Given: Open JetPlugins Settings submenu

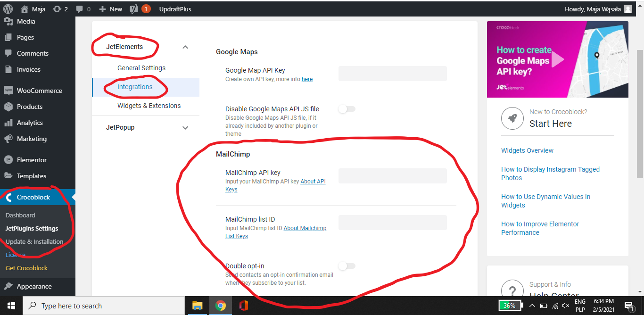Looking at the screenshot, I should (32, 228).
